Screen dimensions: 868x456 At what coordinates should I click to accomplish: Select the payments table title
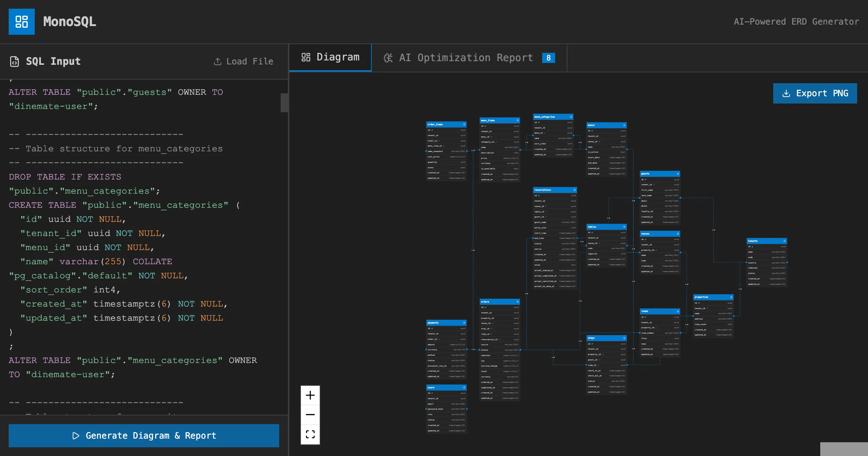click(433, 323)
